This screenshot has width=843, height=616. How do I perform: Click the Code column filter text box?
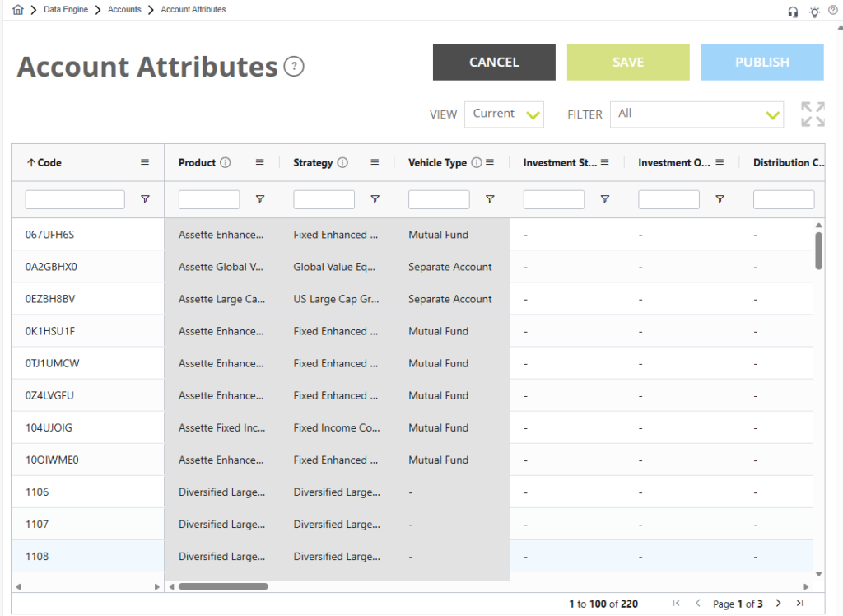point(75,199)
